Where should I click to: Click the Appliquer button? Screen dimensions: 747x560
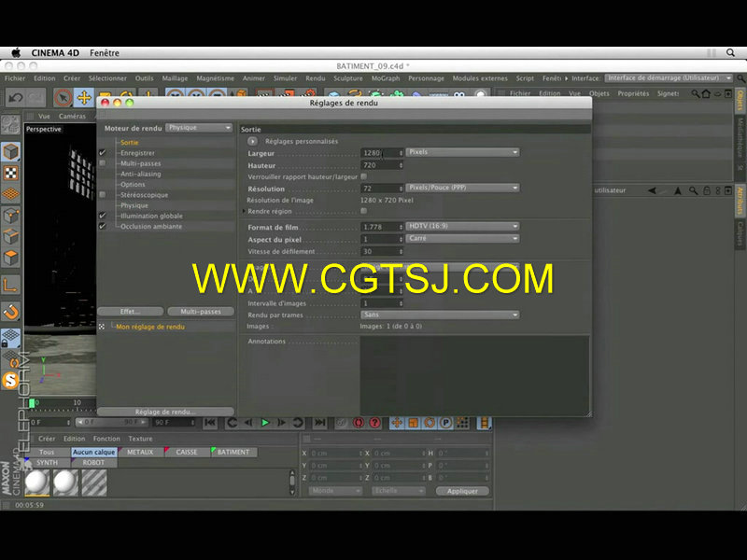pyautogui.click(x=462, y=491)
